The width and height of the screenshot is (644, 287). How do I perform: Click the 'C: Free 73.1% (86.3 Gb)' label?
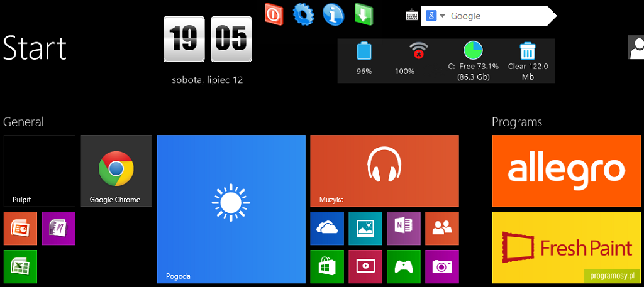(473, 72)
